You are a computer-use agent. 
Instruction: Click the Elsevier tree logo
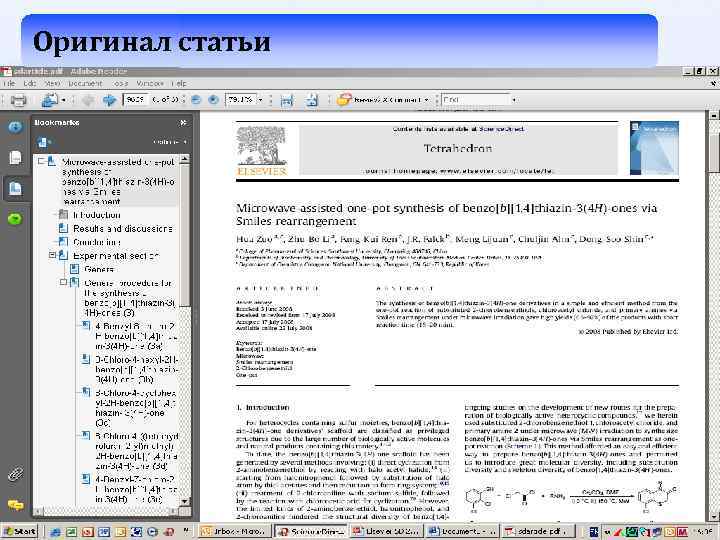point(262,151)
